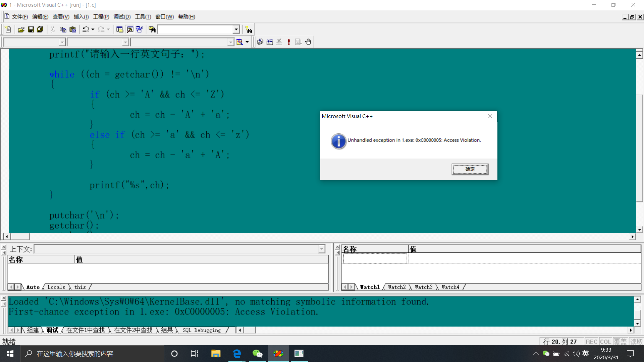Screen dimensions: 644x362
Task: Click the Save All icon
Action: [40, 29]
